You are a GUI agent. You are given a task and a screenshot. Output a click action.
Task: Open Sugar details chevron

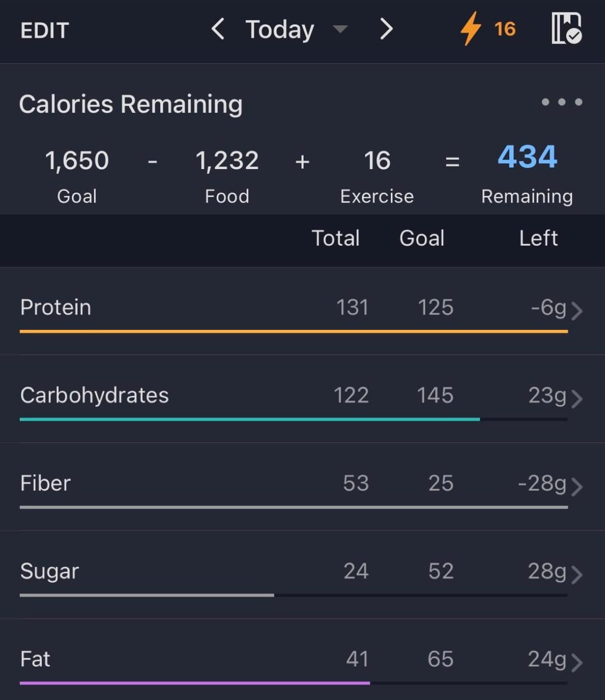(x=577, y=574)
